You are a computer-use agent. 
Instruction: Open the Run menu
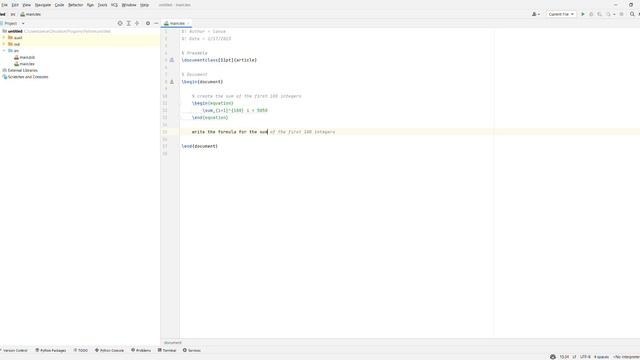point(90,5)
